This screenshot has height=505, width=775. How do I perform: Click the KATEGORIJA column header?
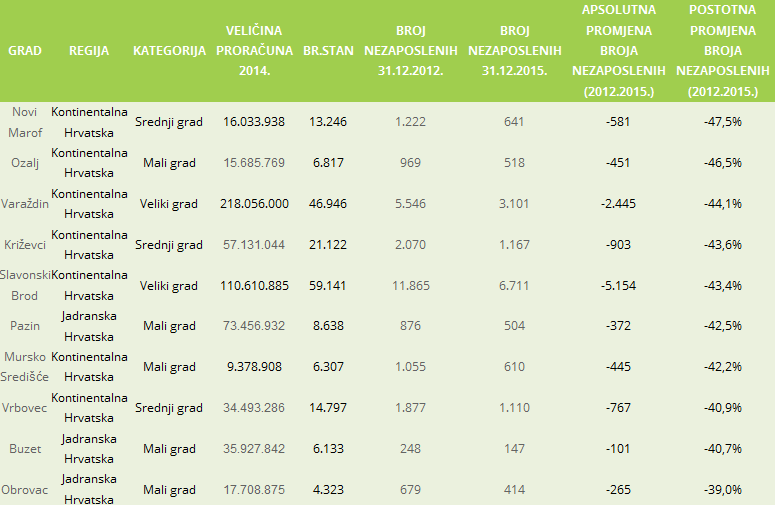click(x=169, y=50)
